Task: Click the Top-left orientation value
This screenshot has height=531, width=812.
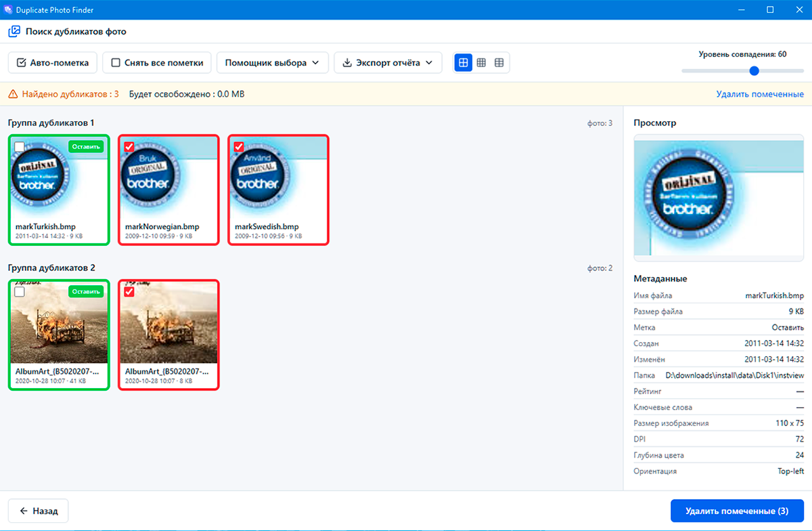Action: pyautogui.click(x=790, y=471)
